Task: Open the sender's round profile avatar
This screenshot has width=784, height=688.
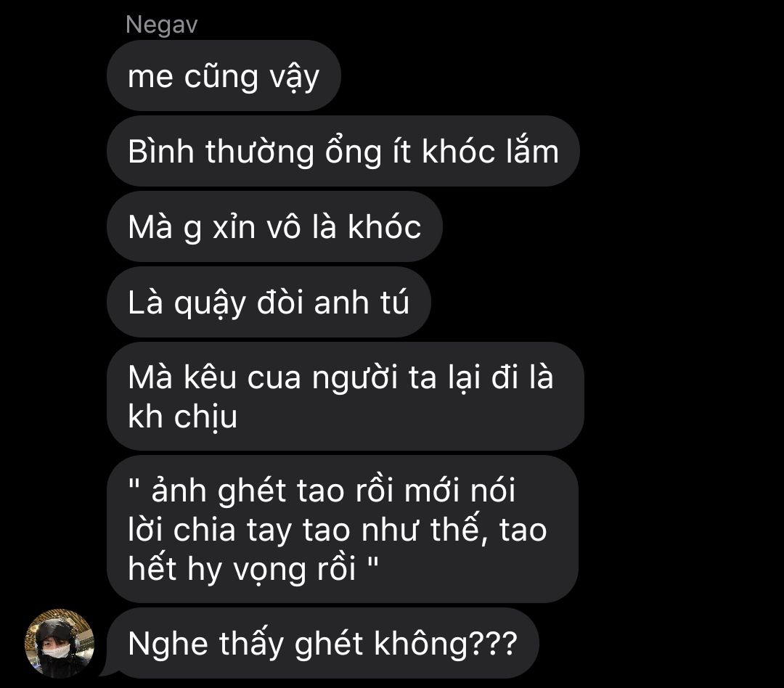Action: (60, 643)
